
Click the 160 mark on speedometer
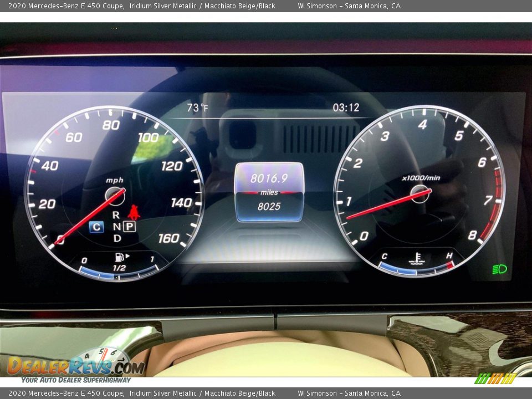pyautogui.click(x=168, y=238)
